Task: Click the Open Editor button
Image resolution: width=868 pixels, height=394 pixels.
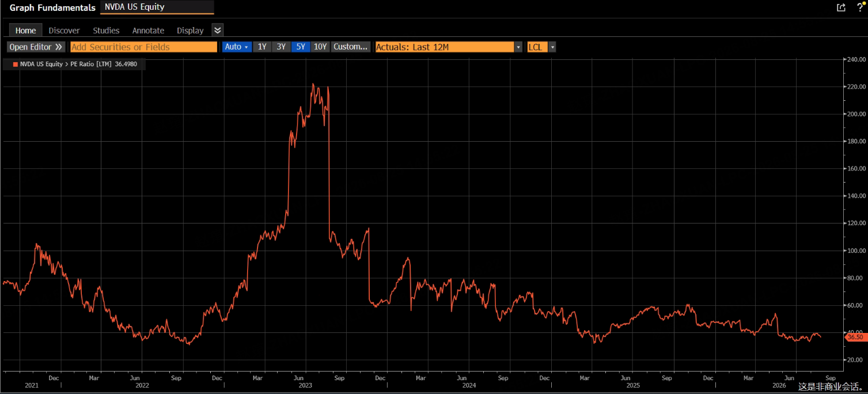Action: pos(36,47)
